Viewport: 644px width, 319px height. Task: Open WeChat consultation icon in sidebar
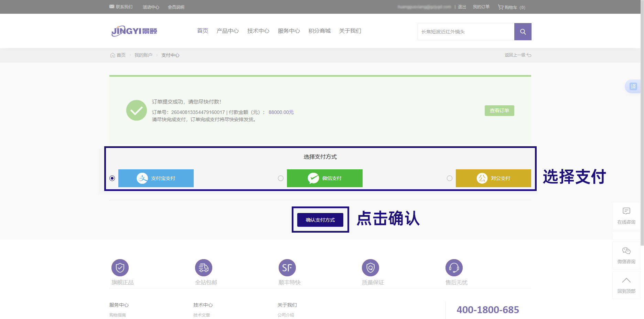point(626,251)
